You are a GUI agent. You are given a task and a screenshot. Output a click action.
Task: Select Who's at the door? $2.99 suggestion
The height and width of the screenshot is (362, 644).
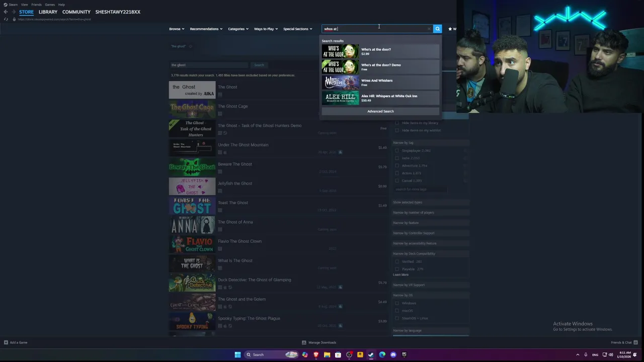[x=380, y=51]
